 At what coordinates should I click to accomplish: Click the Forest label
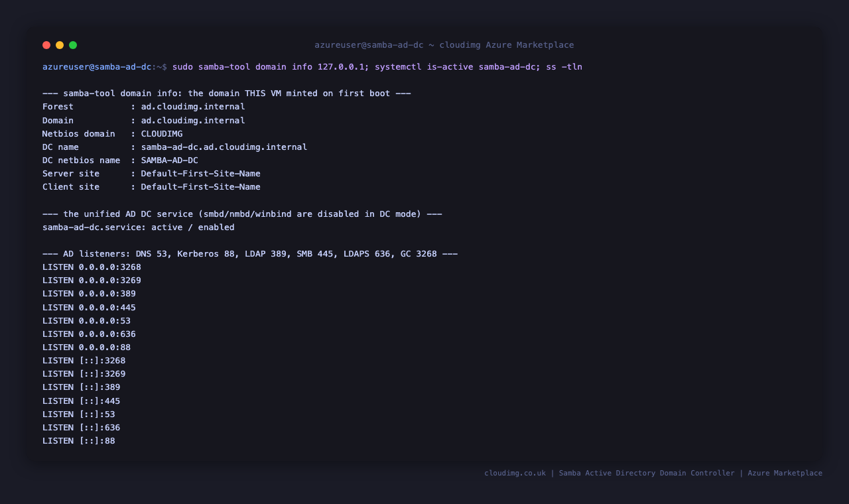(x=58, y=107)
